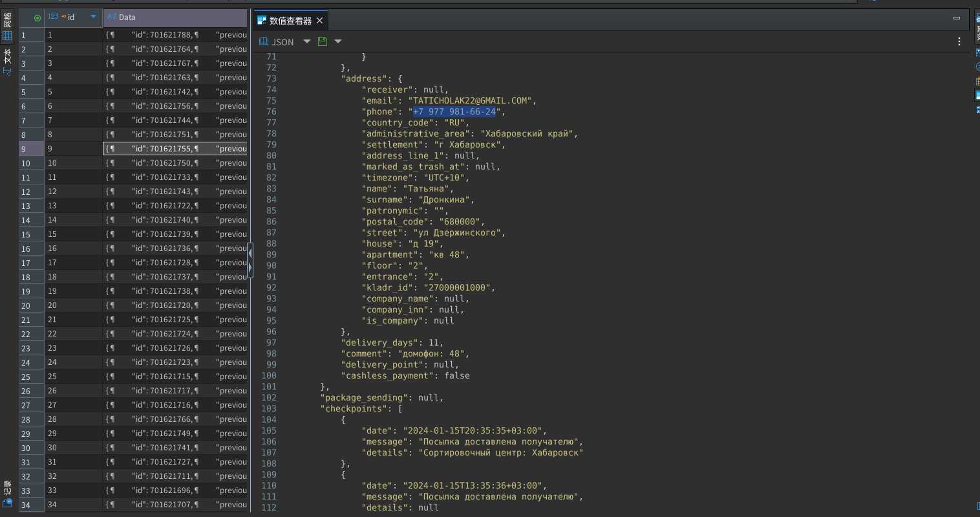Collapse the left-pointing splitter arrow
The image size is (980, 517).
tap(250, 252)
